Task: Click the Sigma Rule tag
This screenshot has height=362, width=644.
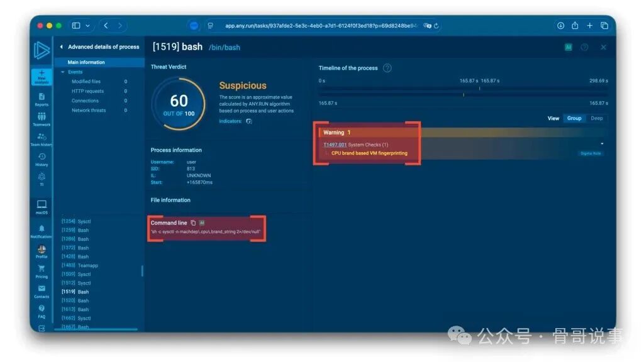Action: (x=591, y=153)
